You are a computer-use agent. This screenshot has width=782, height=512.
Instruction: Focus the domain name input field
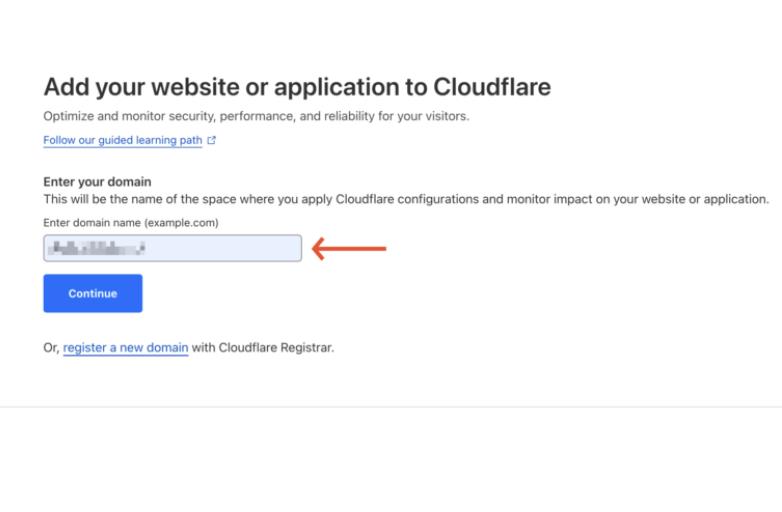point(172,248)
